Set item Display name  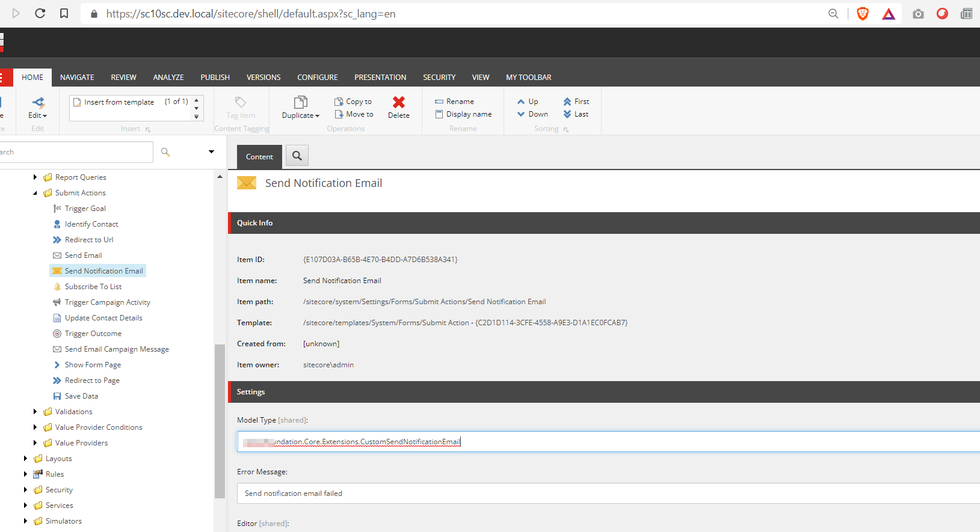coord(463,114)
